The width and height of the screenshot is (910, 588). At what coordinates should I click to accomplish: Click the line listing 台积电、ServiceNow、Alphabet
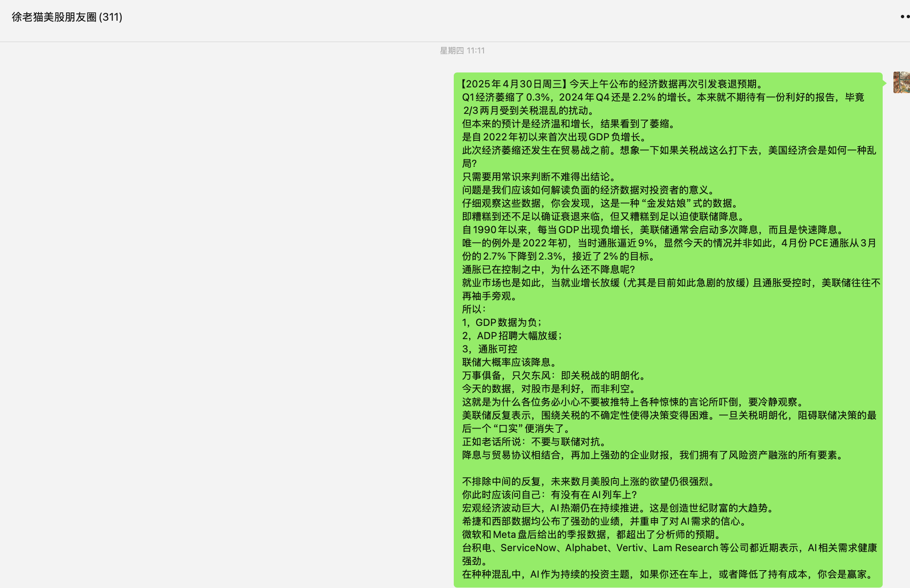tap(669, 548)
